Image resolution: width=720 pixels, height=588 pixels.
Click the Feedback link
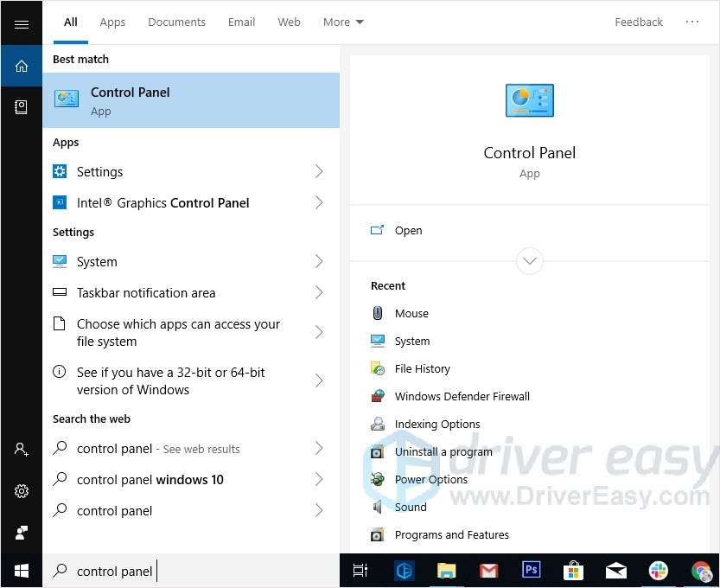(x=639, y=22)
